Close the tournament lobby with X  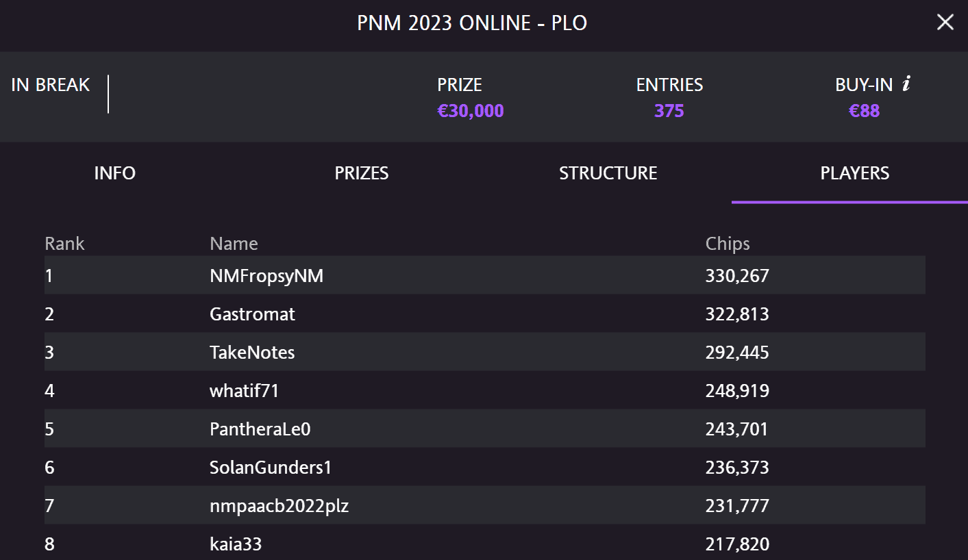pos(945,23)
